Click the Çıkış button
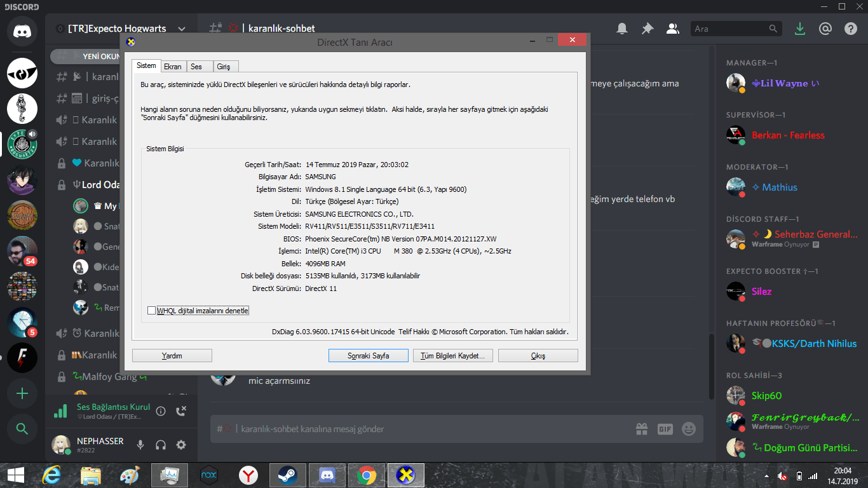The height and width of the screenshot is (488, 868). pyautogui.click(x=538, y=356)
